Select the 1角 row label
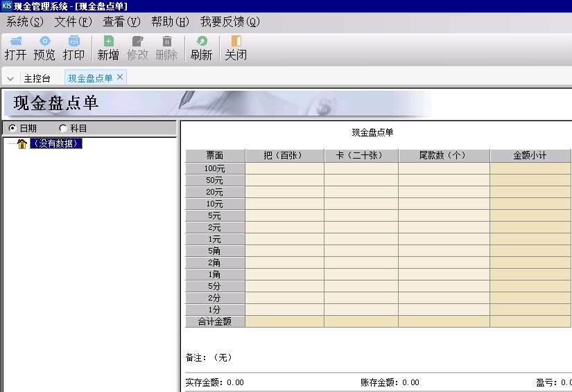The height and width of the screenshot is (392, 572). 215,275
